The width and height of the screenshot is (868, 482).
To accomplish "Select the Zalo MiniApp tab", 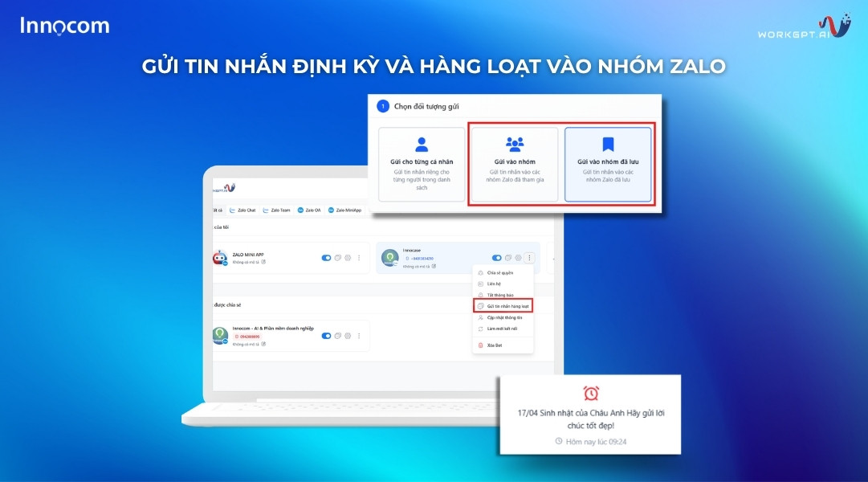I will (x=345, y=210).
